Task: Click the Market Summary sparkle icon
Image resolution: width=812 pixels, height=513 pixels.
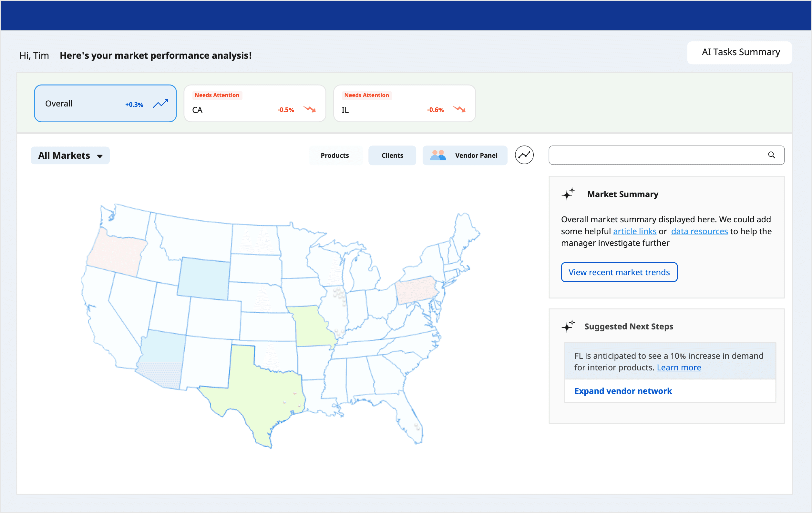Action: point(568,194)
